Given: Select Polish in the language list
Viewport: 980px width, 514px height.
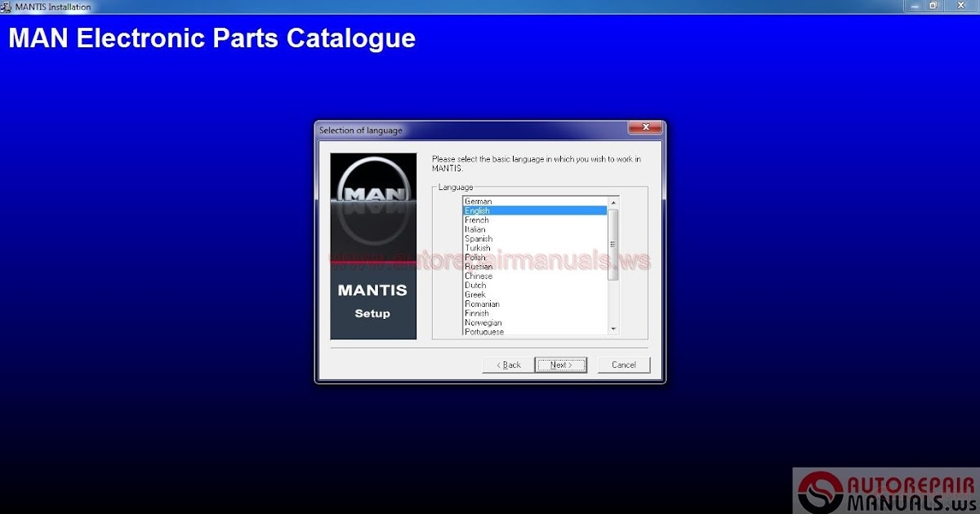Looking at the screenshot, I should pyautogui.click(x=535, y=257).
